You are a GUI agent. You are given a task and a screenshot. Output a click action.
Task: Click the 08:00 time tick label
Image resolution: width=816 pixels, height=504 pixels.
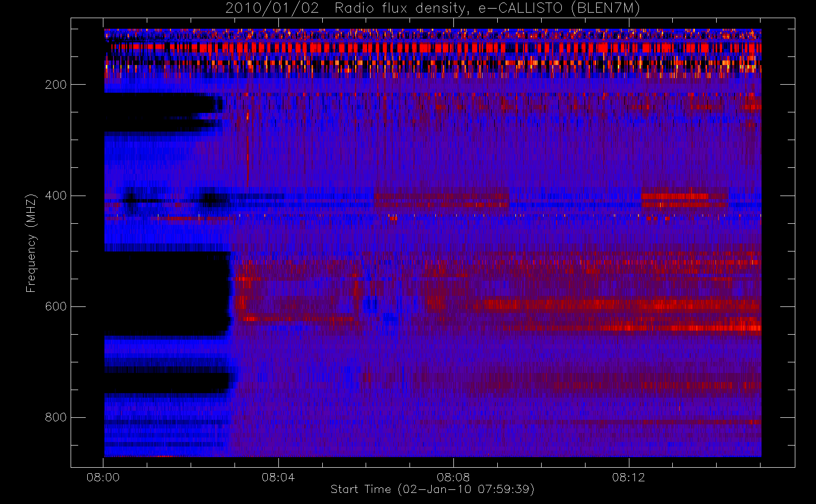103,477
